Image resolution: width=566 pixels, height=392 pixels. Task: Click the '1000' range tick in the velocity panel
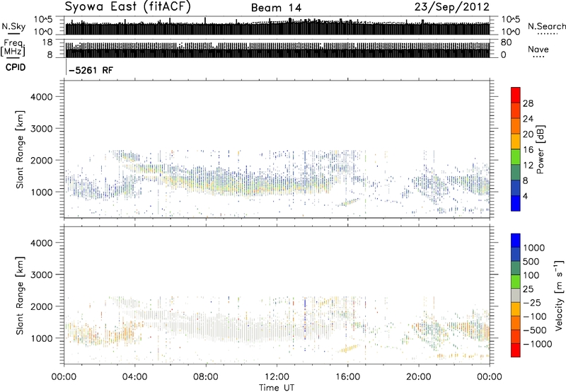(41, 338)
